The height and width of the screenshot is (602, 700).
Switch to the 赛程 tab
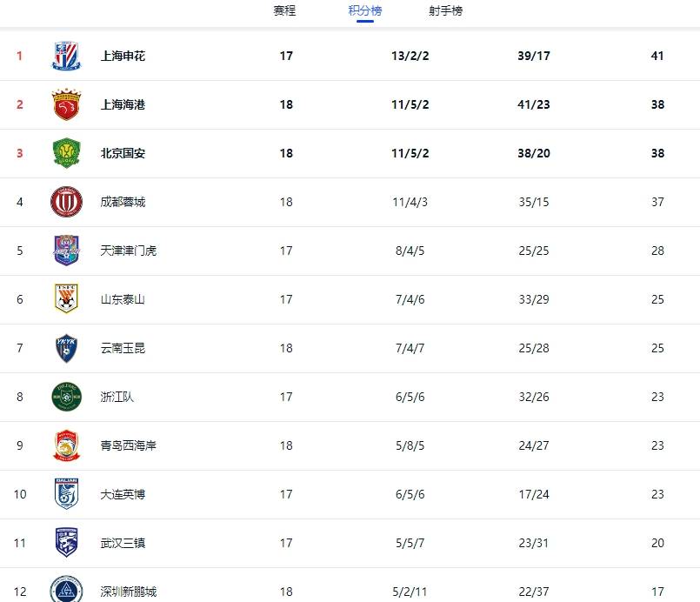pyautogui.click(x=284, y=11)
